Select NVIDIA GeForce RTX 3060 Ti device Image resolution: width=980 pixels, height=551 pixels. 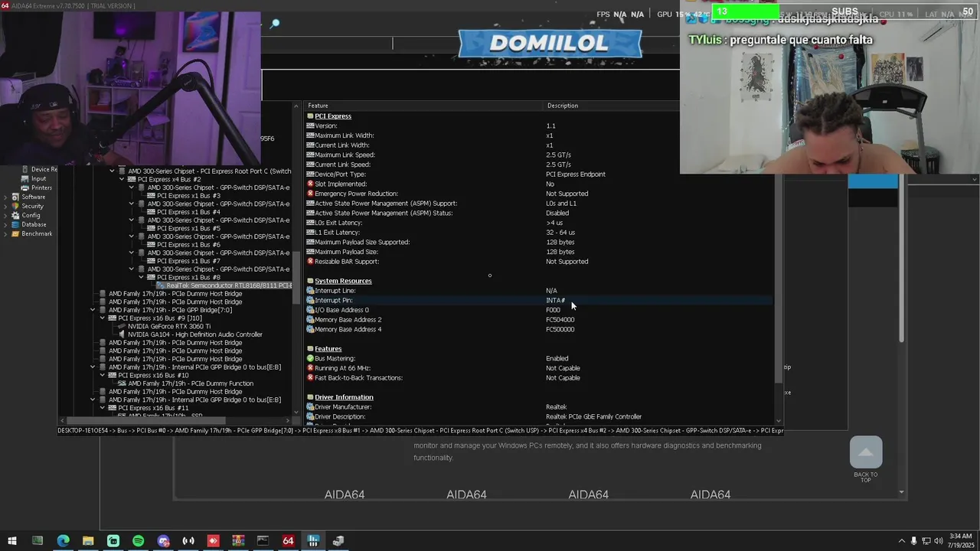pyautogui.click(x=168, y=326)
